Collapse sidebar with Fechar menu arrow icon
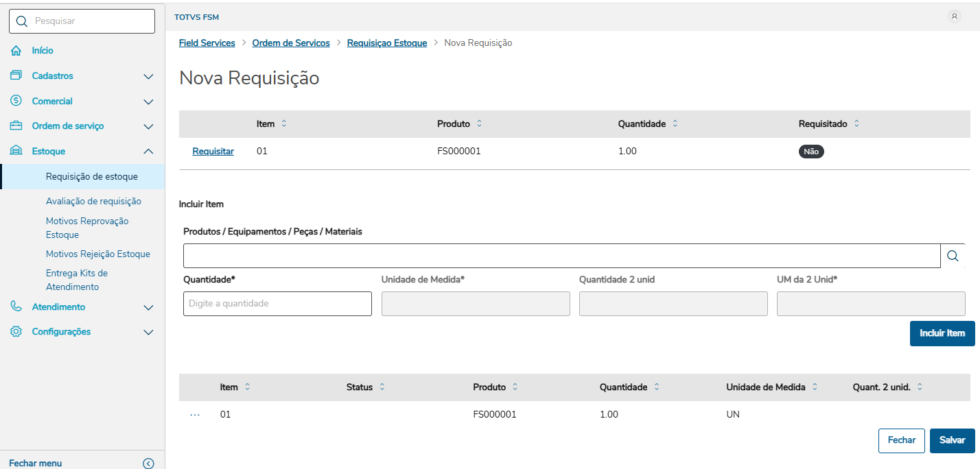 148,464
